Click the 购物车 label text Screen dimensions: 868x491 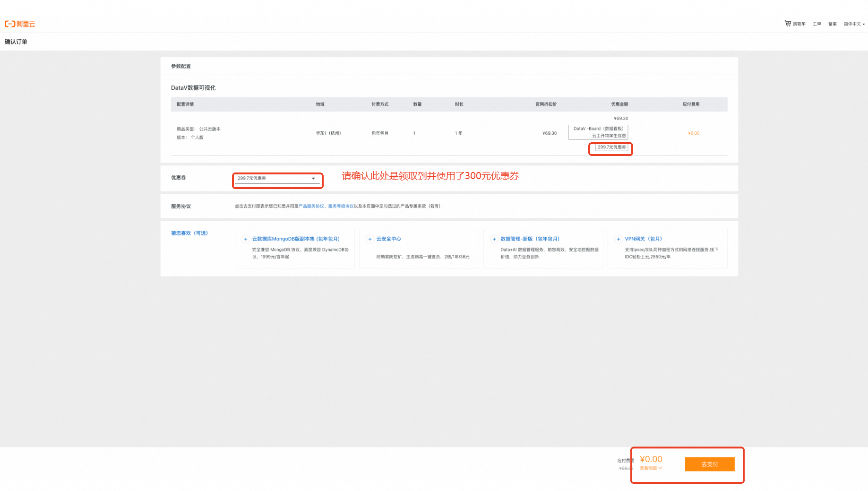click(799, 24)
